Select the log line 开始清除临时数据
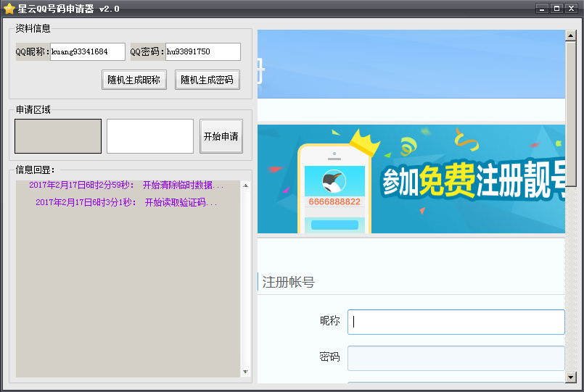This screenshot has height=392, width=584. coord(126,185)
